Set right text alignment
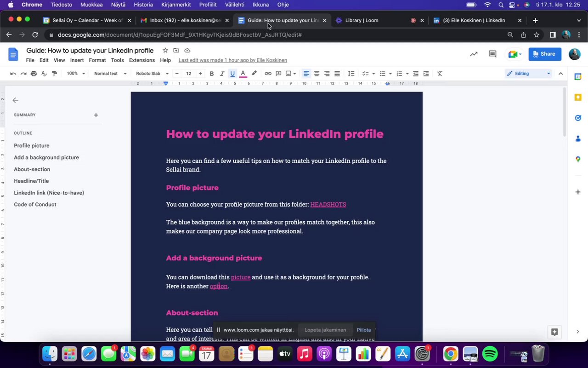This screenshot has width=588, height=368. (x=327, y=74)
